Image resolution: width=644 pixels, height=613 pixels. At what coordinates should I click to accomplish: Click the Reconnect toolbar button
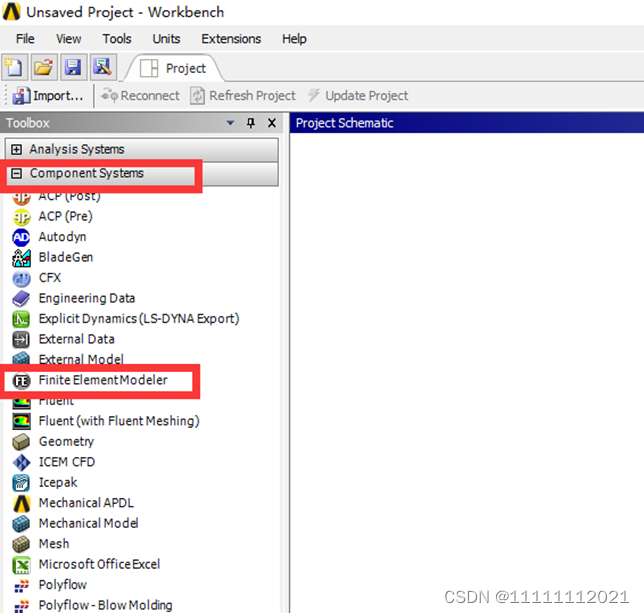140,96
